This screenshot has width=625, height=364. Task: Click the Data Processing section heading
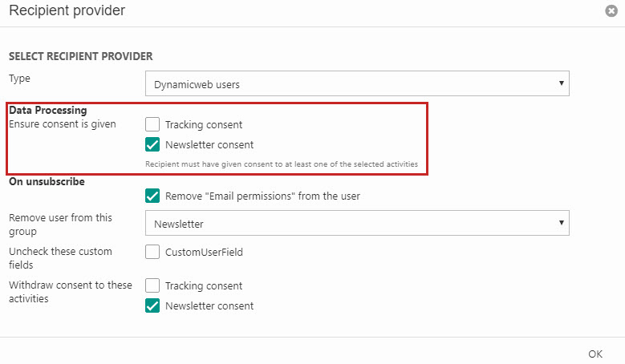tap(47, 110)
